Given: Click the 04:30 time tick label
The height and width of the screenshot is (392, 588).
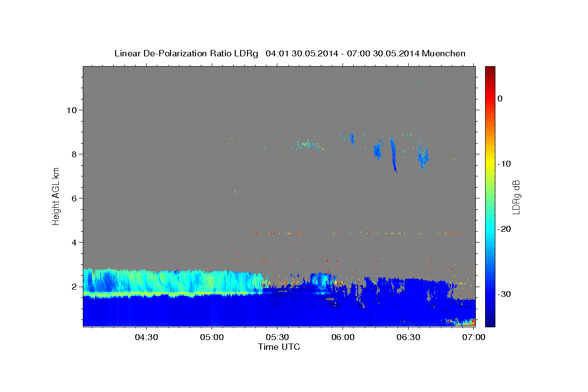Looking at the screenshot, I should (x=146, y=338).
